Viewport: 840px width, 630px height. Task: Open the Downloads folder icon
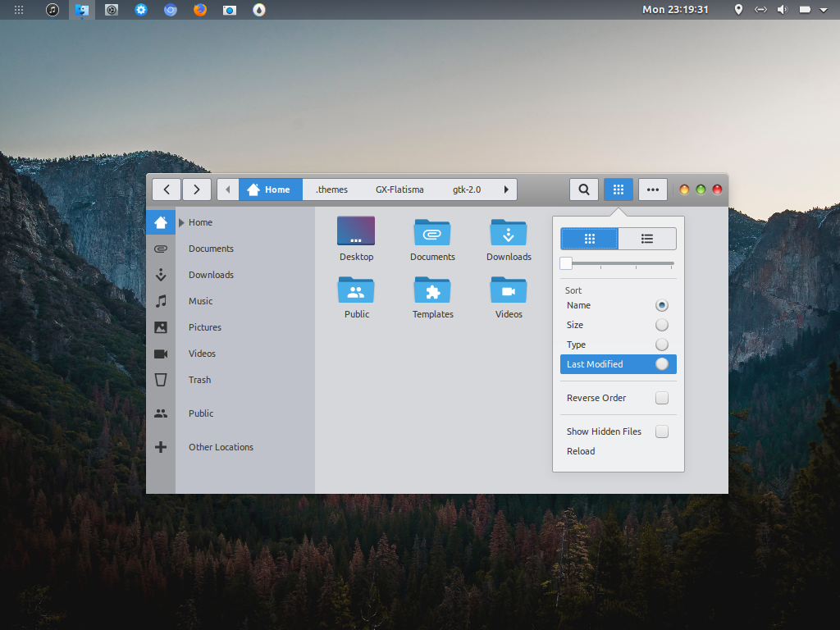[x=509, y=233]
